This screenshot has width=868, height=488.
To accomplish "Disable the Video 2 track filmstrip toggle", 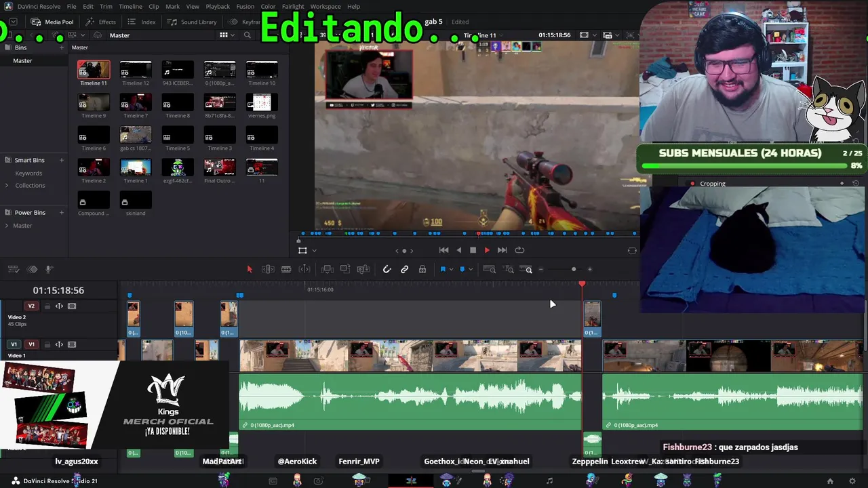I will point(72,306).
